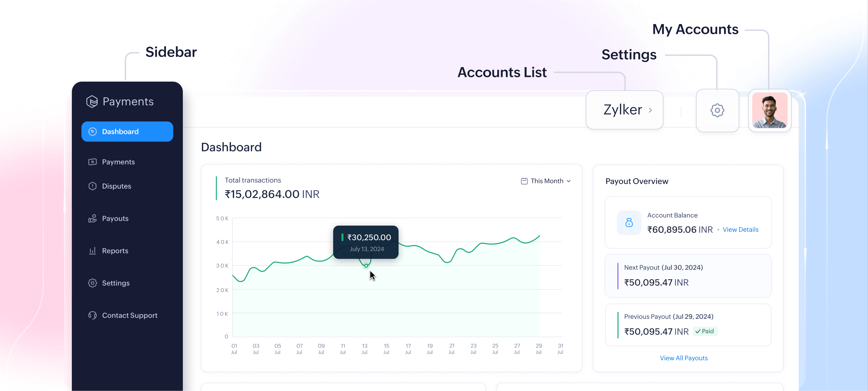Click the Payments logo icon in sidebar
The width and height of the screenshot is (868, 391).
(92, 102)
